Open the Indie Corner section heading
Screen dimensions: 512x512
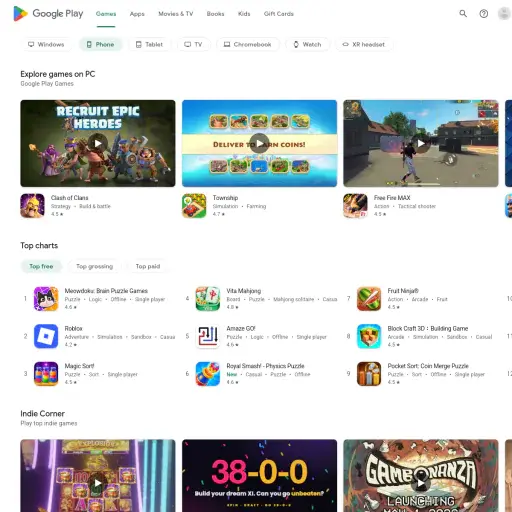pyautogui.click(x=42, y=414)
